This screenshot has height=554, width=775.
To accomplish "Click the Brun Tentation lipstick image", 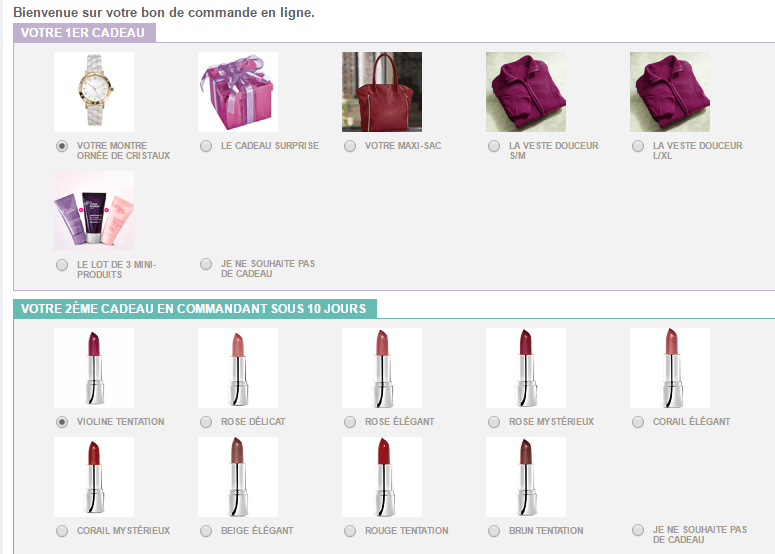I will point(526,477).
